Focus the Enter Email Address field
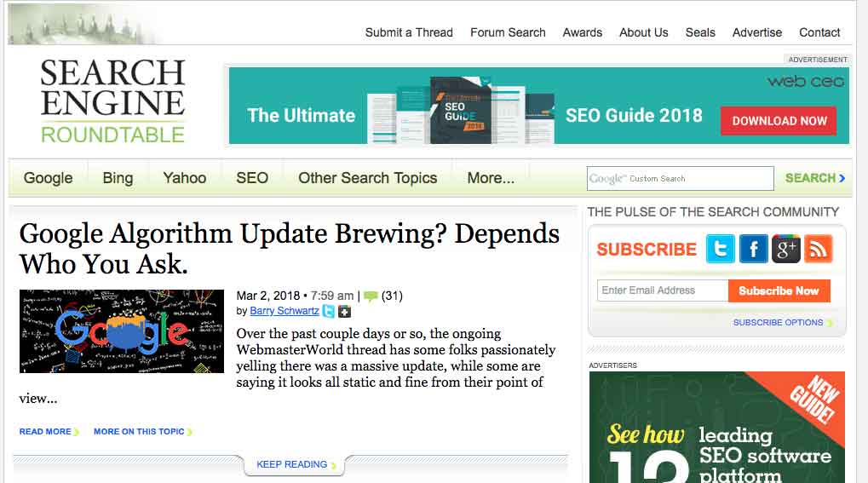The image size is (868, 483). point(662,290)
